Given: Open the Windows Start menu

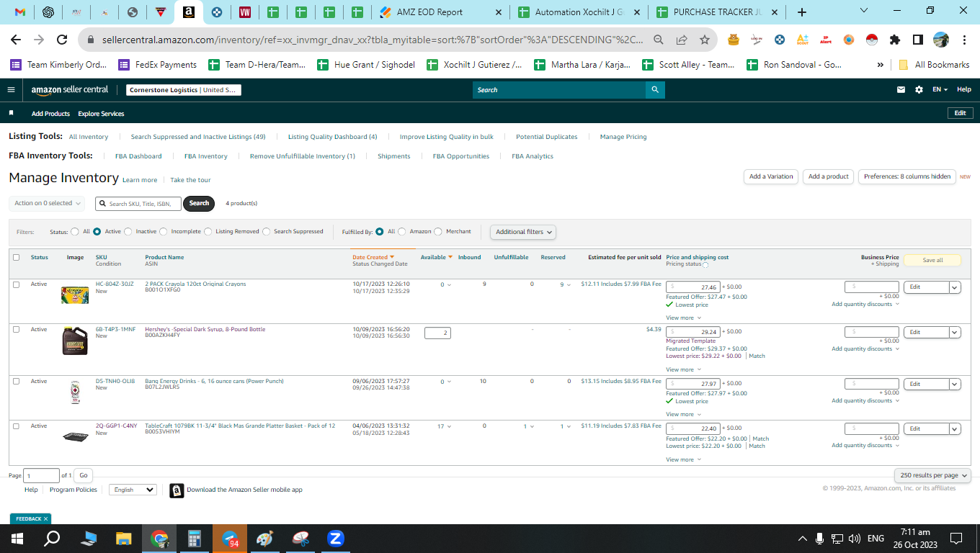Looking at the screenshot, I should (x=17, y=539).
